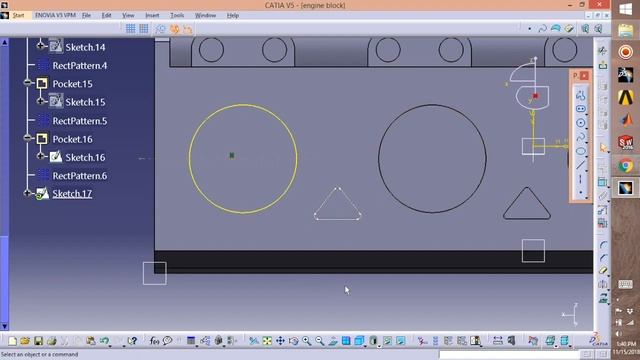This screenshot has width=640, height=360.
Task: Select Sketch.17 label in the tree
Action: tap(72, 194)
